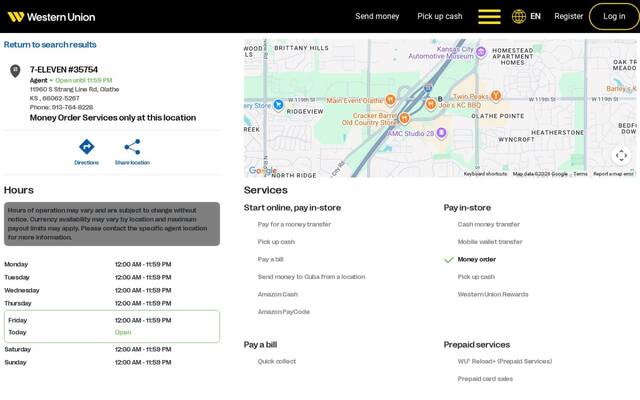
Task: Click the map camera controls button
Action: pyautogui.click(x=621, y=156)
